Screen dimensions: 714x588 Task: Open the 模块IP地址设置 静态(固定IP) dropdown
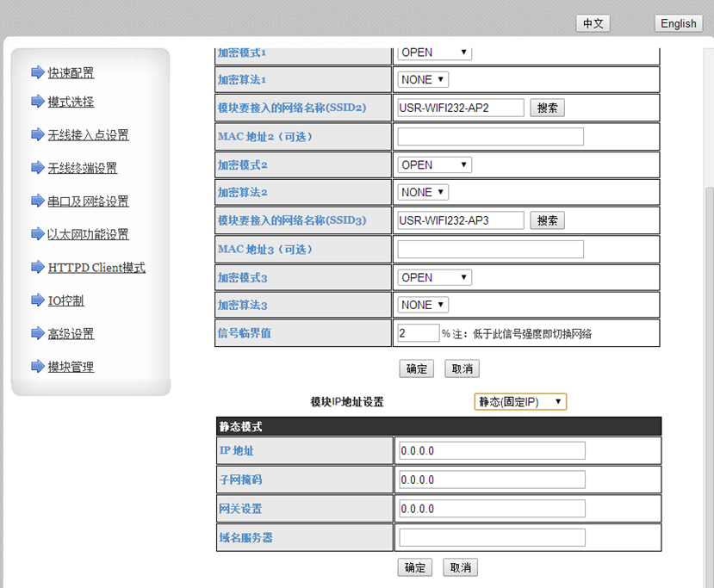coord(519,402)
